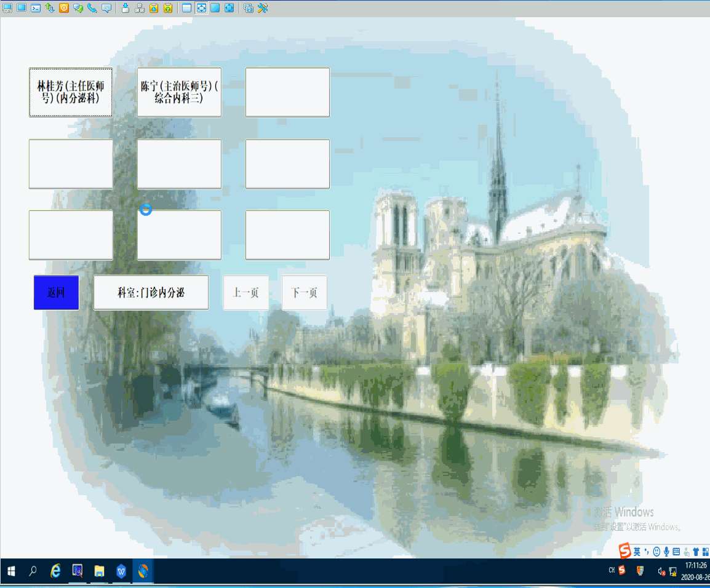
Task: Open the two chat bubbles with green arrow icon
Action: point(78,8)
